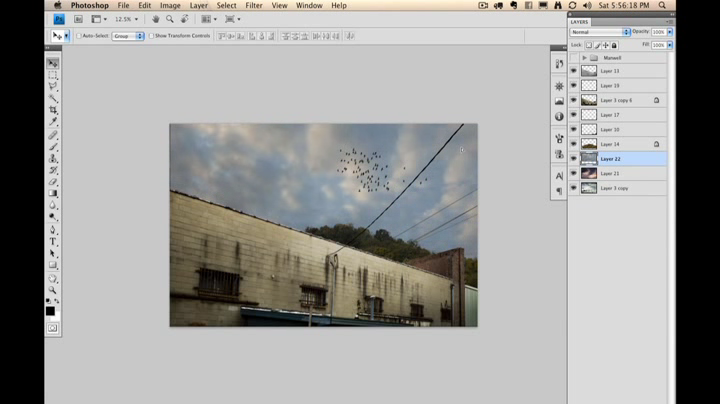Viewport: 720px width, 404px height.
Task: Open the Auto-Select Group dropdown
Action: 128,36
